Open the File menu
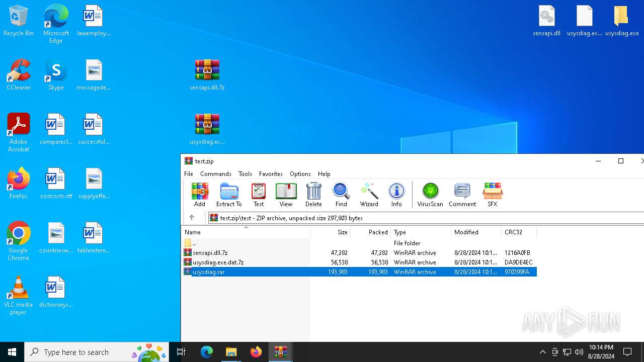This screenshot has height=362, width=644. (189, 174)
